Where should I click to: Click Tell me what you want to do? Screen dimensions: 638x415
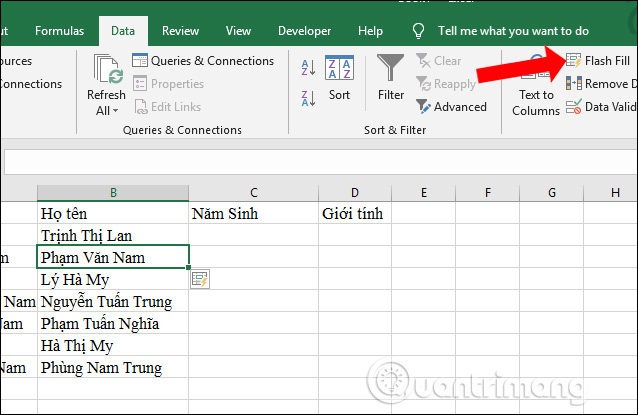pos(513,31)
